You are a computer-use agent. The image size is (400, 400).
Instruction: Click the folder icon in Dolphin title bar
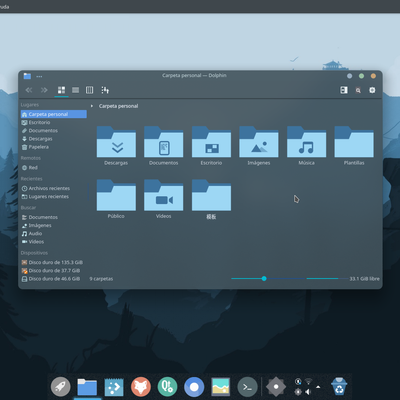tap(27, 76)
